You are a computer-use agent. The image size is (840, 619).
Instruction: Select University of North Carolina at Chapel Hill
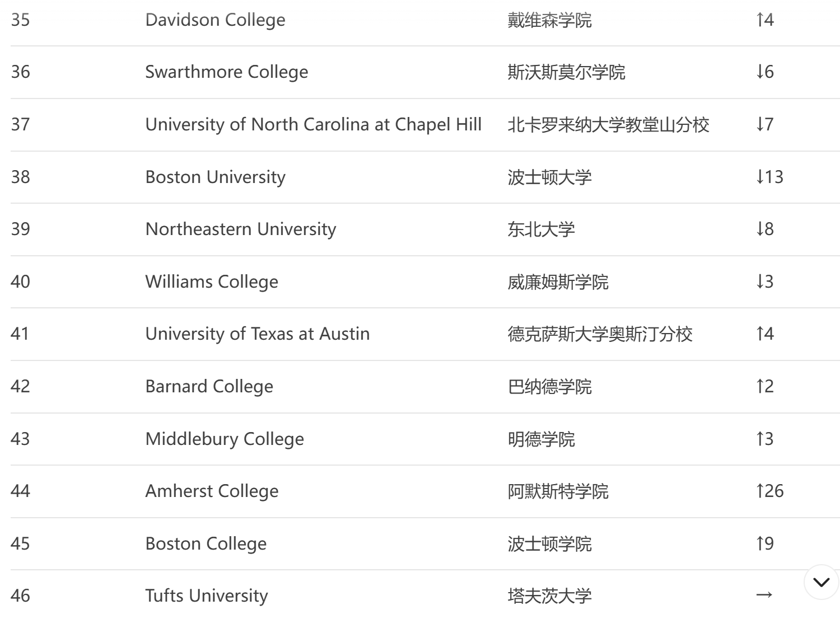313,124
